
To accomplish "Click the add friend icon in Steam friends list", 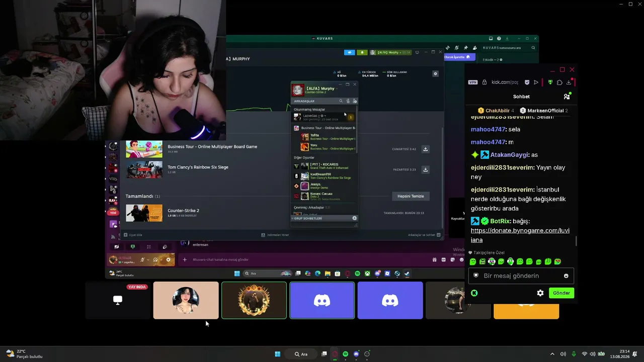I will tap(354, 101).
